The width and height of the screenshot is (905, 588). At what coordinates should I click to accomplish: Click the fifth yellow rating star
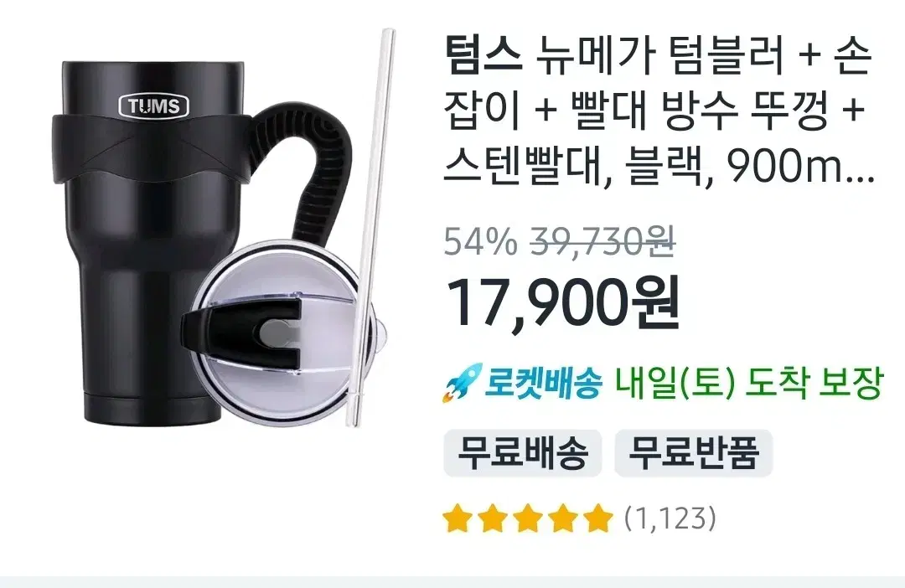[x=598, y=518]
